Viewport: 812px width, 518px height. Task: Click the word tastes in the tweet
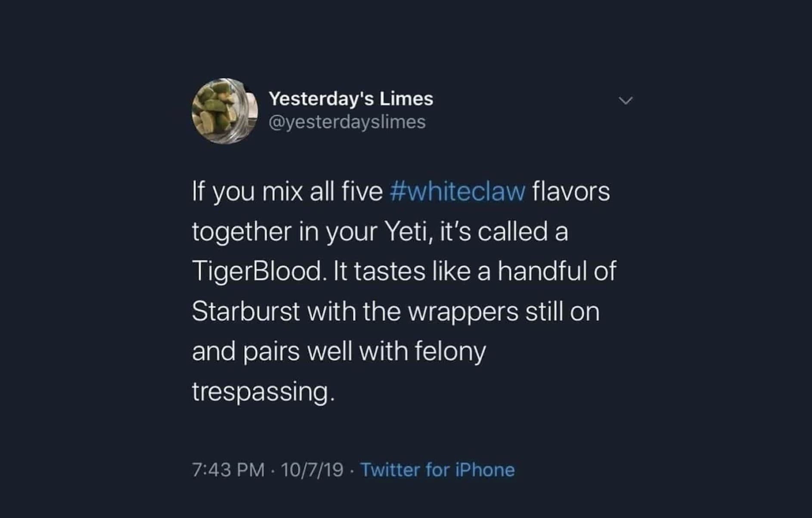[390, 271]
